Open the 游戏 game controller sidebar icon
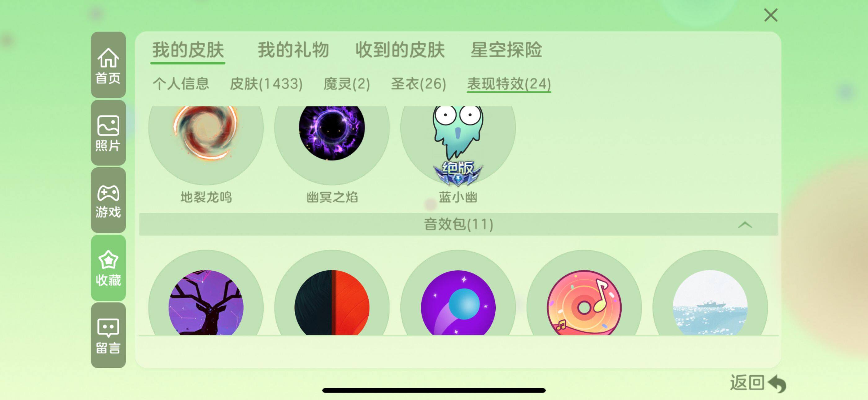This screenshot has height=400, width=868. [108, 200]
